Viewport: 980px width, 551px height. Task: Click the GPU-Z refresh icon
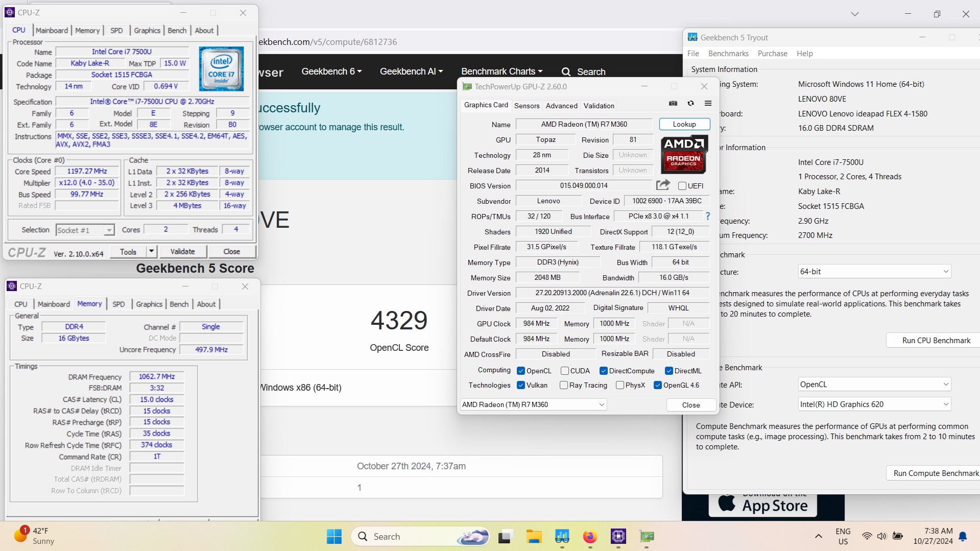tap(690, 103)
